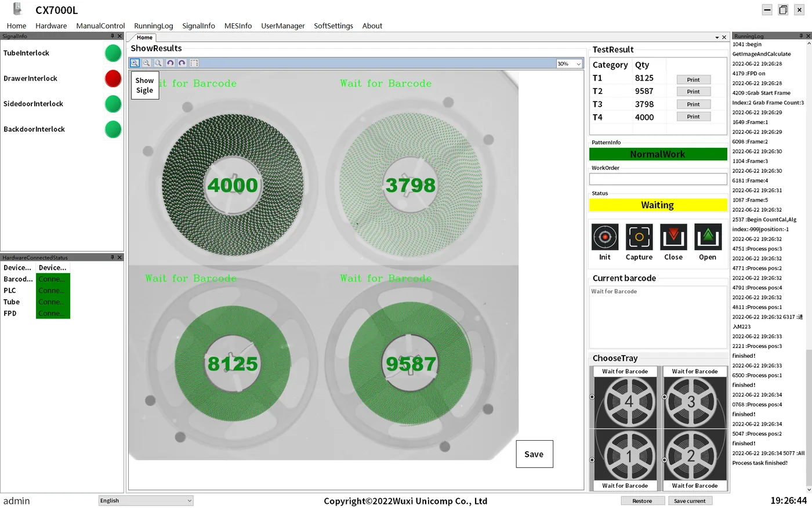The image size is (812, 508).
Task: Select the zoom-in magnifier tool in image toolbar
Action: [x=135, y=63]
